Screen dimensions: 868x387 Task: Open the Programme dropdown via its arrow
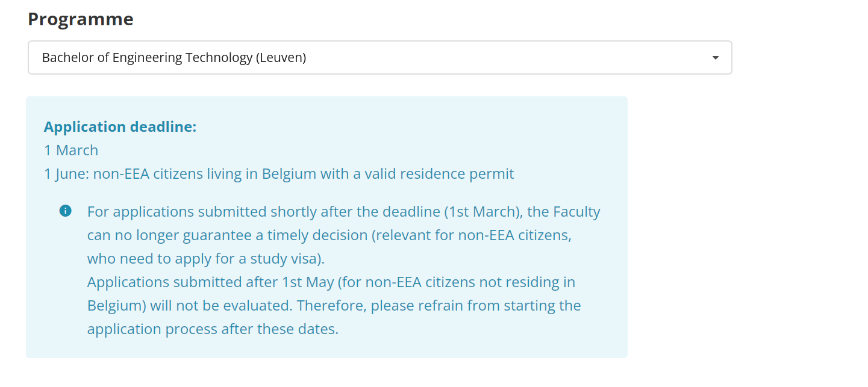[x=715, y=58]
